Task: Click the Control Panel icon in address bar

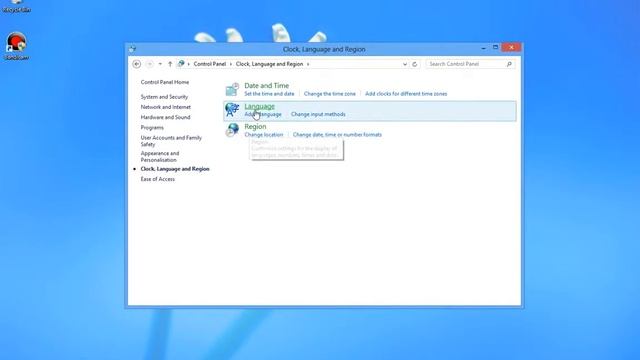Action: tap(181, 64)
